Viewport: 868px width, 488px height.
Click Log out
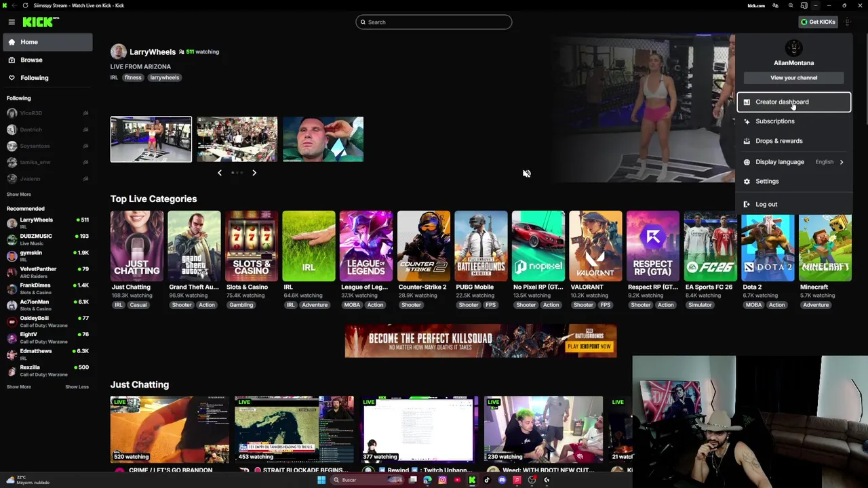[x=793, y=204]
